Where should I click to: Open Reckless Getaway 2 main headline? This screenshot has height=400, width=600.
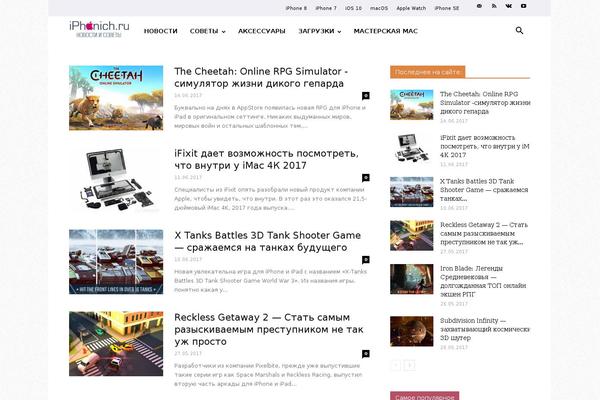(269, 329)
